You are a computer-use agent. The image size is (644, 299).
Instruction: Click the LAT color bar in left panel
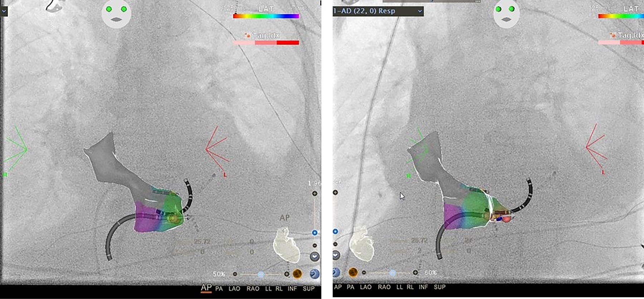266,16
